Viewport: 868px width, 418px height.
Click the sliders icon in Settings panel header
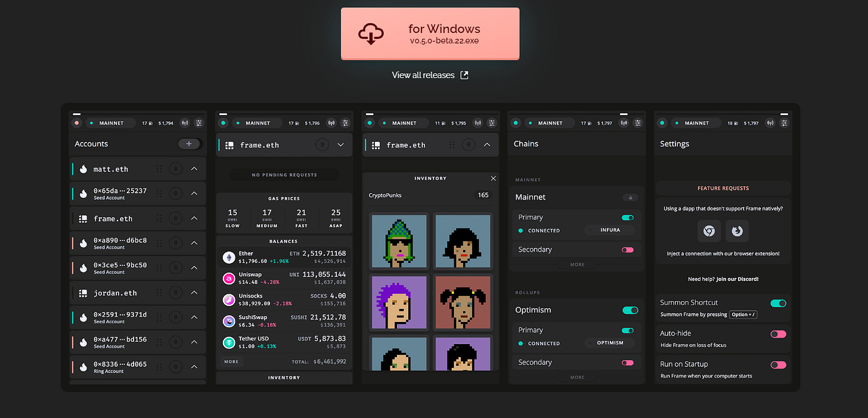[x=785, y=123]
